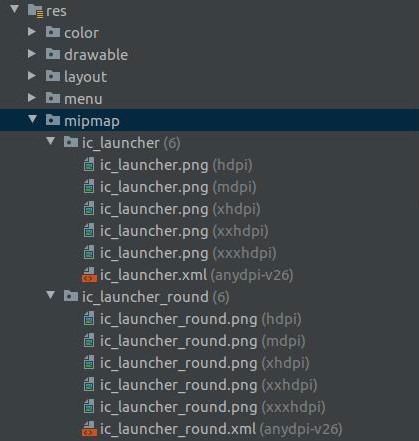Click the ic_launcher.xml file icon
The image size is (419, 441).
coord(89,275)
